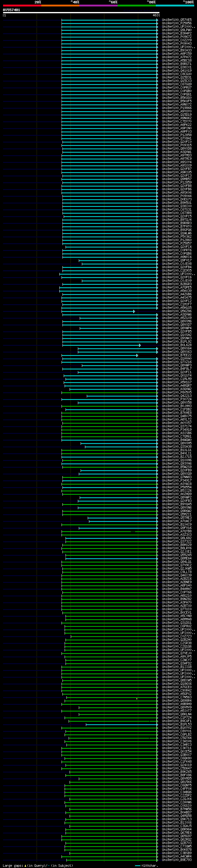
Task: Select hit label UniRef100_Q24X19
Action: point(176,765)
